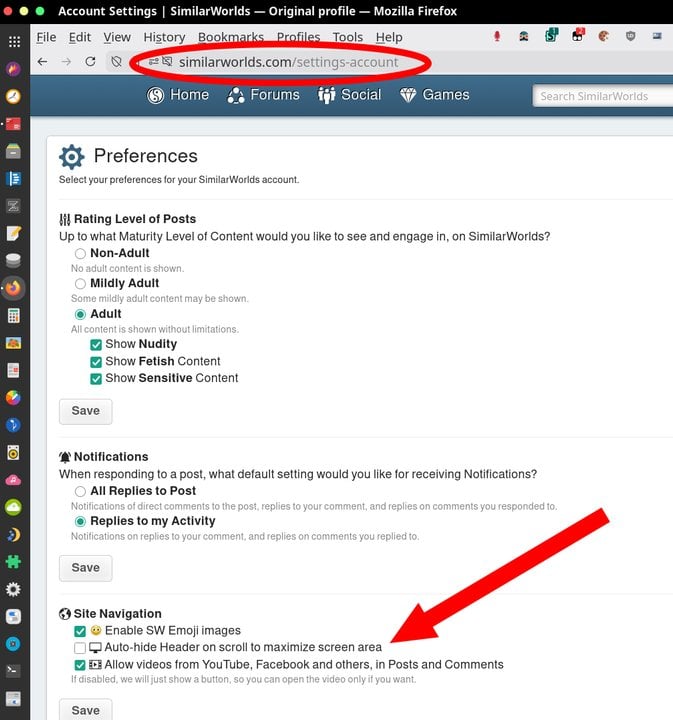The height and width of the screenshot is (720, 673).
Task: Open the app grid in dock
Action: 14,42
